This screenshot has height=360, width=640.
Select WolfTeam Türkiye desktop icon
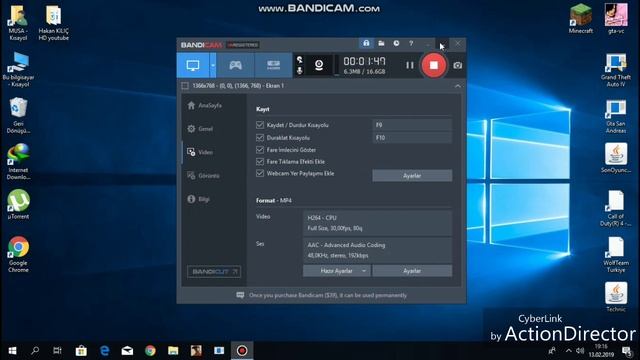(616, 255)
